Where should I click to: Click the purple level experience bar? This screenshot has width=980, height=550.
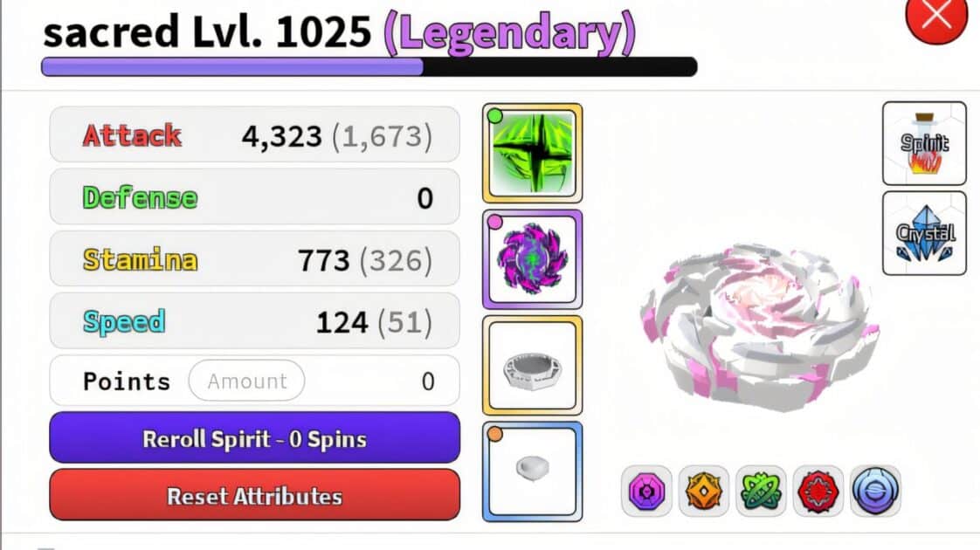[x=369, y=67]
